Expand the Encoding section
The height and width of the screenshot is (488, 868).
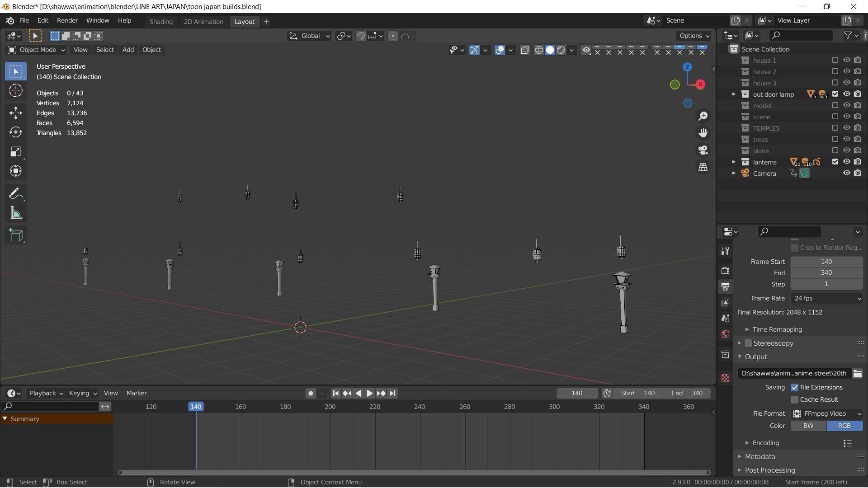[765, 443]
